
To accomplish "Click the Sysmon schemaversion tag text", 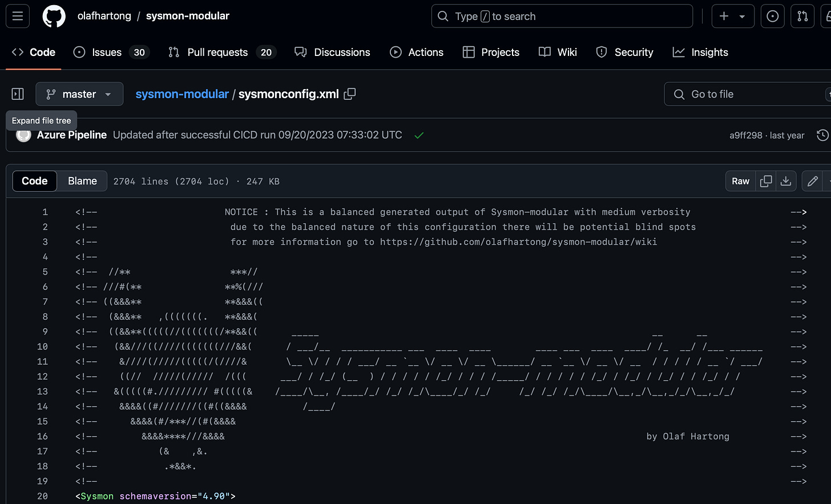I will (x=155, y=496).
